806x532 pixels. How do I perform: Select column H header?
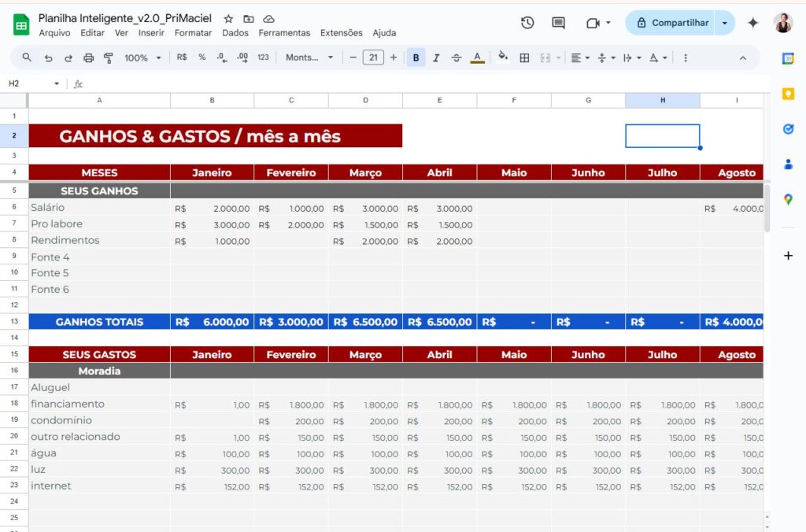click(x=663, y=100)
